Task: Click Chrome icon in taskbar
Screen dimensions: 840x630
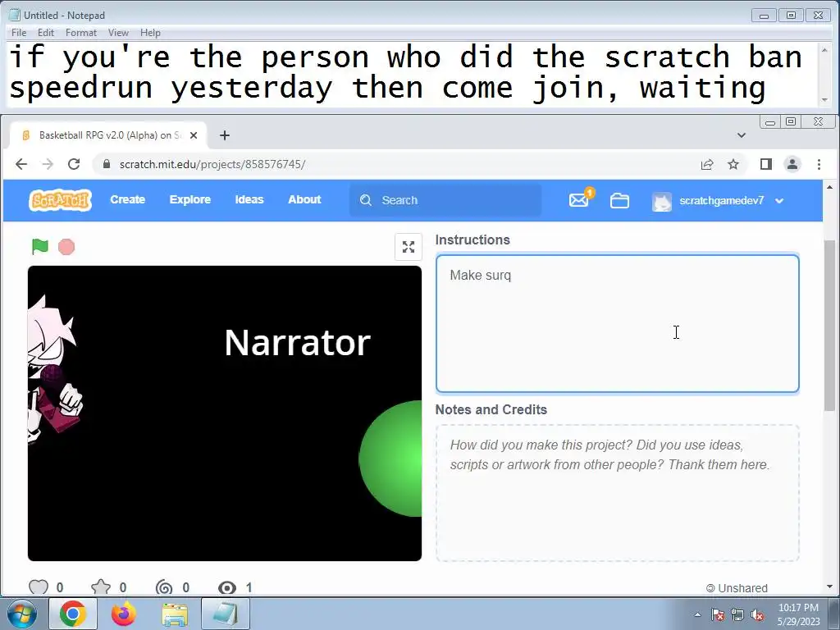Action: pos(73,614)
